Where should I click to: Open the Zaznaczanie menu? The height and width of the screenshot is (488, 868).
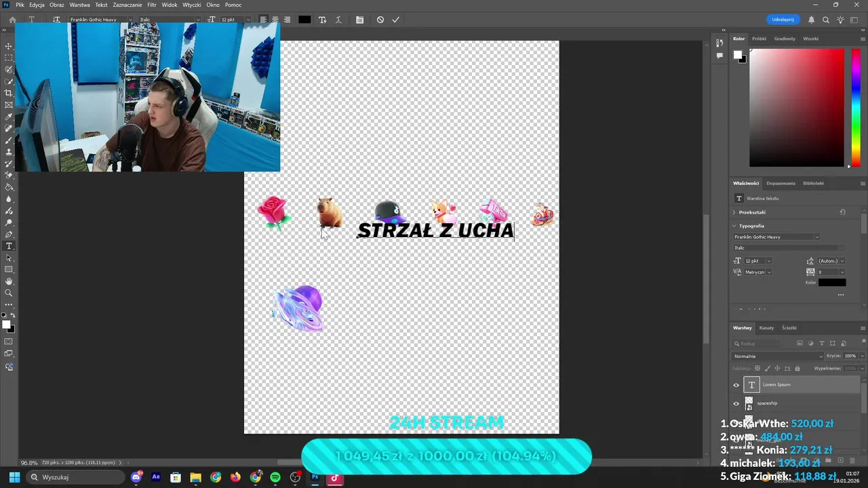point(127,5)
